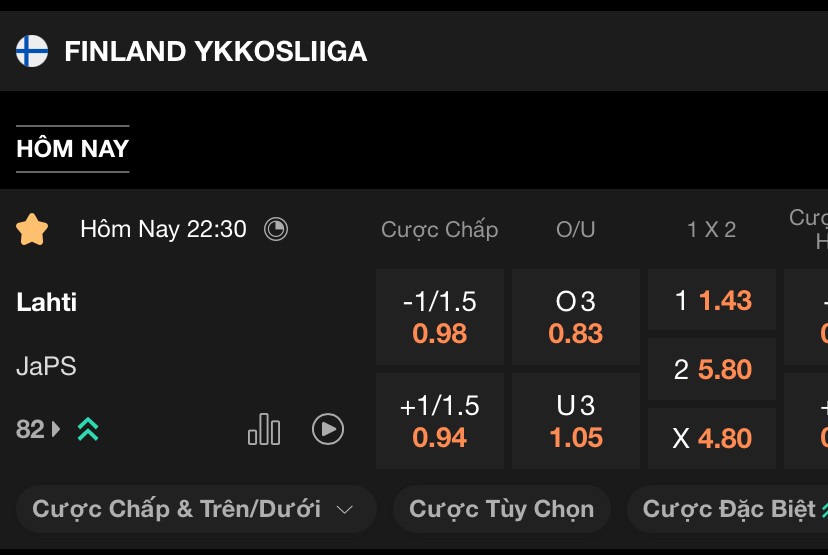
Task: Pick home win odds 1.43
Action: pyautogui.click(x=712, y=300)
